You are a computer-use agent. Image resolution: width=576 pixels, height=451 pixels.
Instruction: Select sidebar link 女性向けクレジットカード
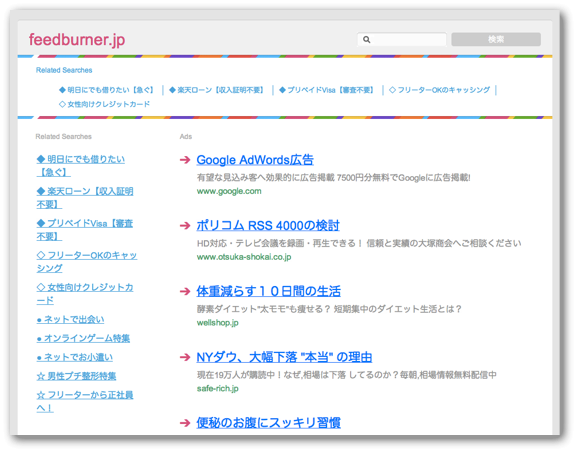coord(85,293)
